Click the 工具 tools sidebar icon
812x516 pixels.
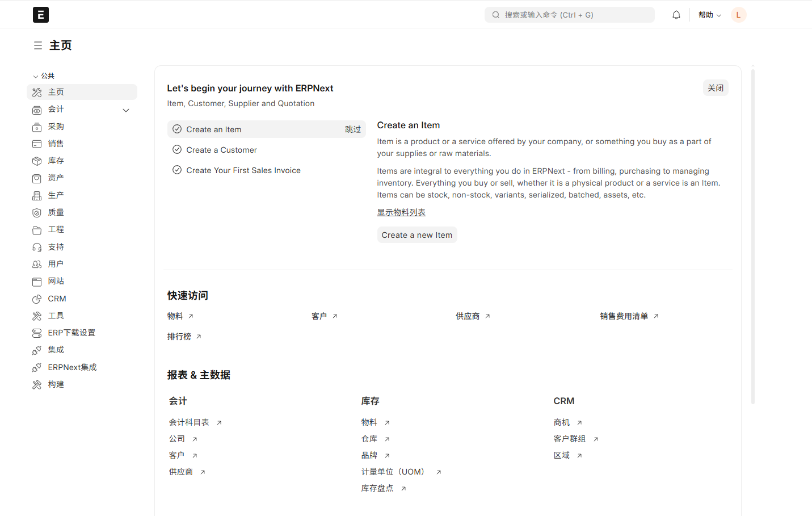point(37,316)
